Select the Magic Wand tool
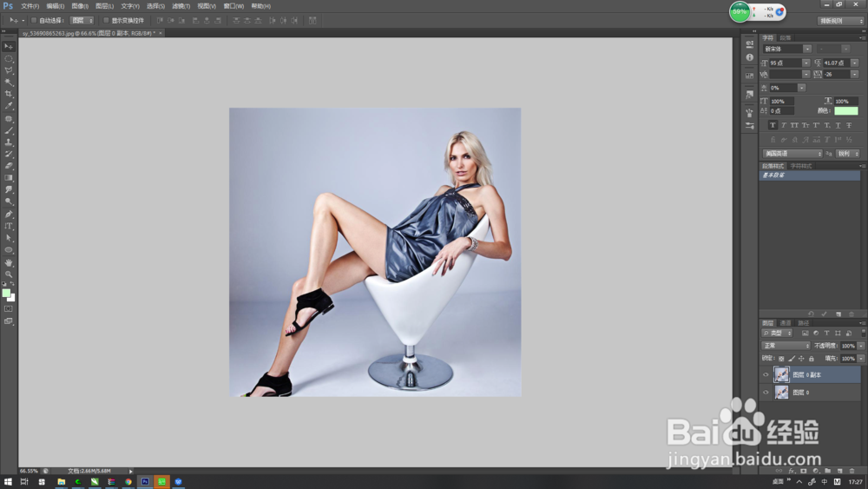Screen dimensions: 868x489 click(x=9, y=82)
